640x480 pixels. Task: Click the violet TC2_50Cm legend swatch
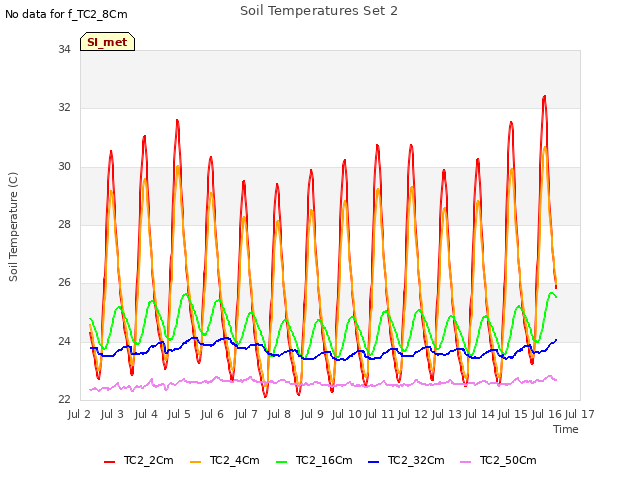[x=465, y=462]
